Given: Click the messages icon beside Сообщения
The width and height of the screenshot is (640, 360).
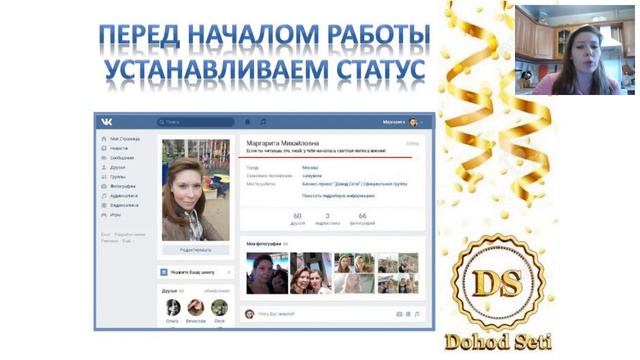Looking at the screenshot, I should click(104, 158).
